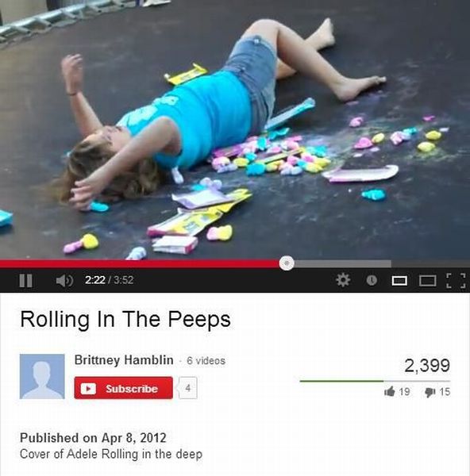Open Brittney Hamblin channel link
The height and width of the screenshot is (476, 470).
[124, 360]
